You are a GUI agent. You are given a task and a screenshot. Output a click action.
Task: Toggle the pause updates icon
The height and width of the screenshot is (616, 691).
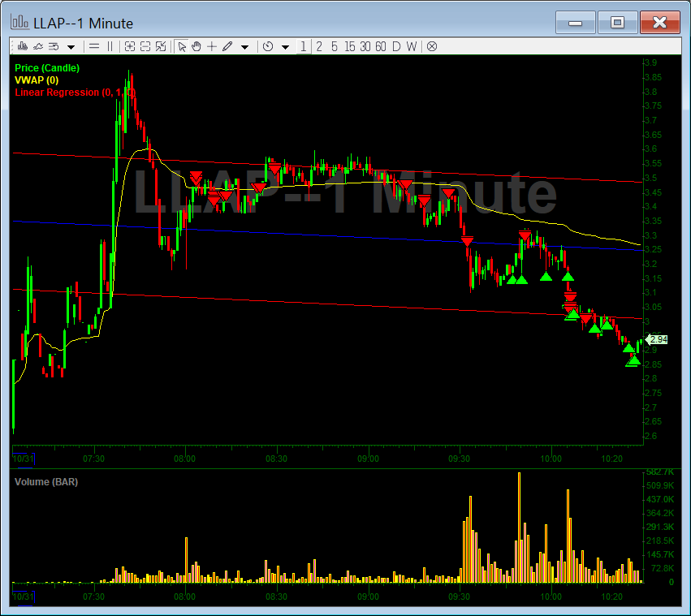pos(109,46)
